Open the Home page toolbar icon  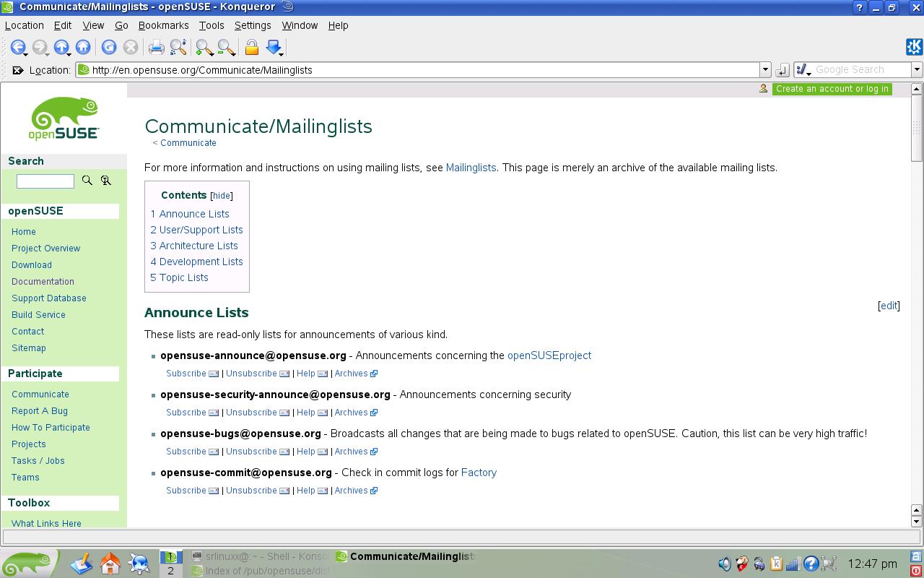pyautogui.click(x=83, y=47)
